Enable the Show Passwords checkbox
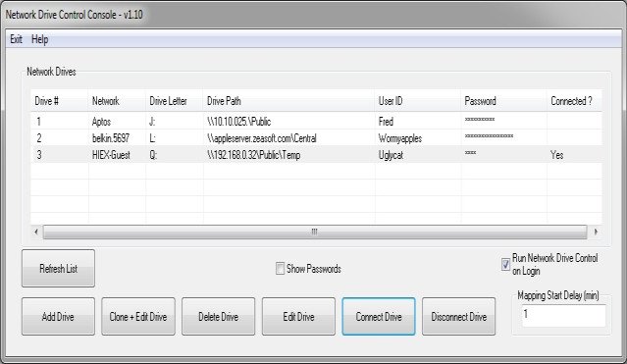627x364 pixels. (x=280, y=269)
